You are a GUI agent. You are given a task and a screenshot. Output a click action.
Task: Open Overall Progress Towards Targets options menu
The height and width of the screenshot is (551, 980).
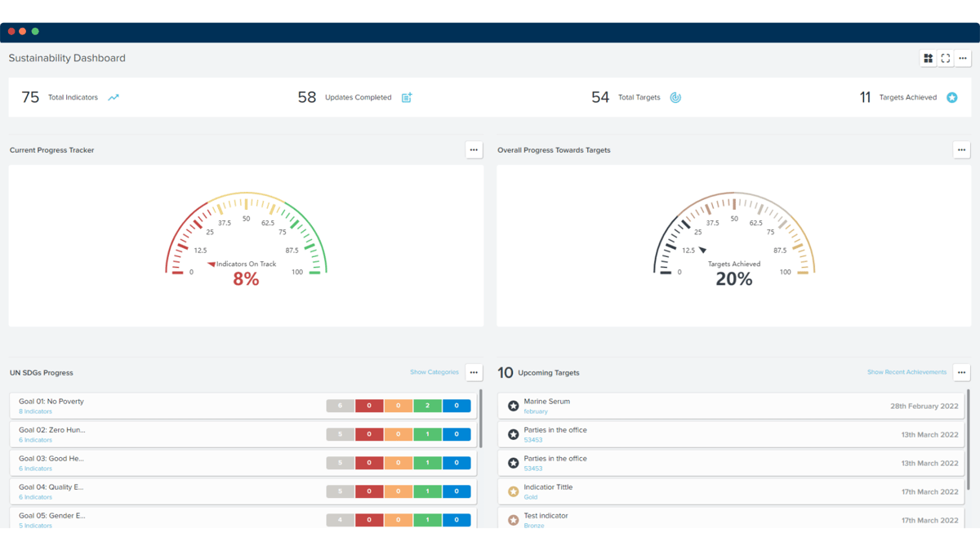961,150
